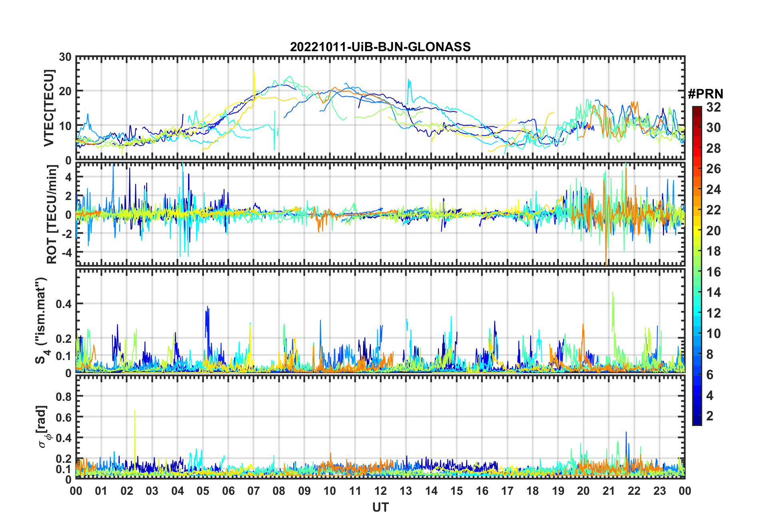Click the dark red top of the colorbar
This screenshot has width=761, height=532.
[697, 109]
